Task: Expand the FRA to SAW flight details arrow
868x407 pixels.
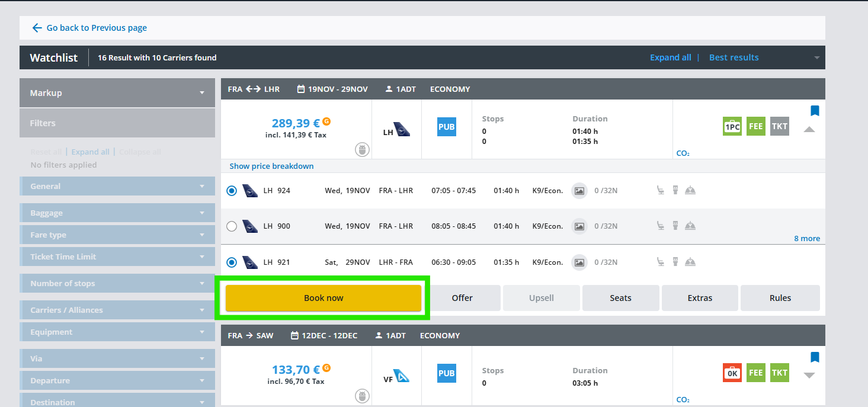Action: click(809, 375)
